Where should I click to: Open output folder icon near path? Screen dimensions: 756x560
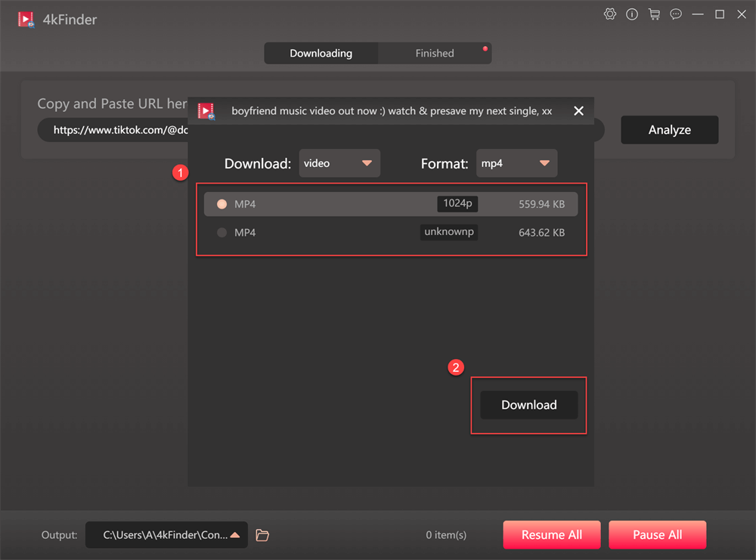(x=262, y=535)
